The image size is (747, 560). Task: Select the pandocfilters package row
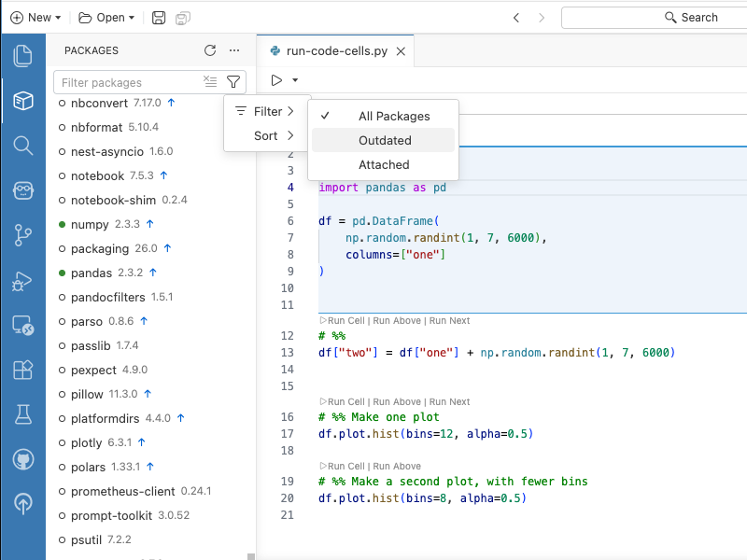pyautogui.click(x=151, y=297)
